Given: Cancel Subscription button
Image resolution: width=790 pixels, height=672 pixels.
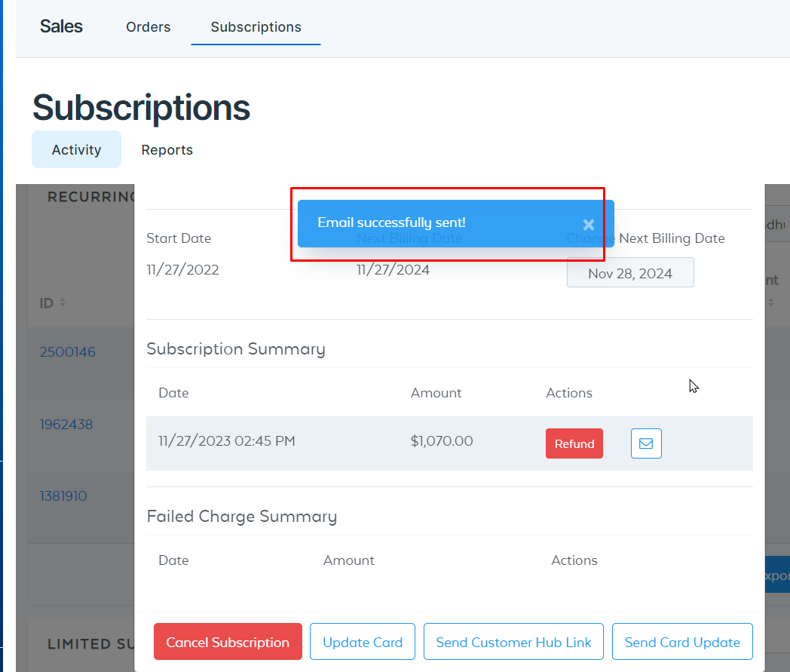Looking at the screenshot, I should [228, 641].
